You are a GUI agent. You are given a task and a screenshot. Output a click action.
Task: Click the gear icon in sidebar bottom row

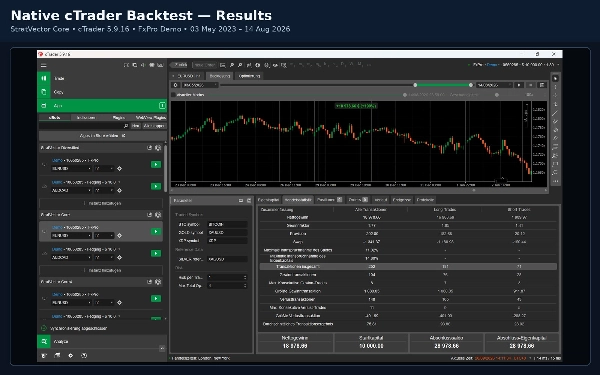pyautogui.click(x=70, y=355)
